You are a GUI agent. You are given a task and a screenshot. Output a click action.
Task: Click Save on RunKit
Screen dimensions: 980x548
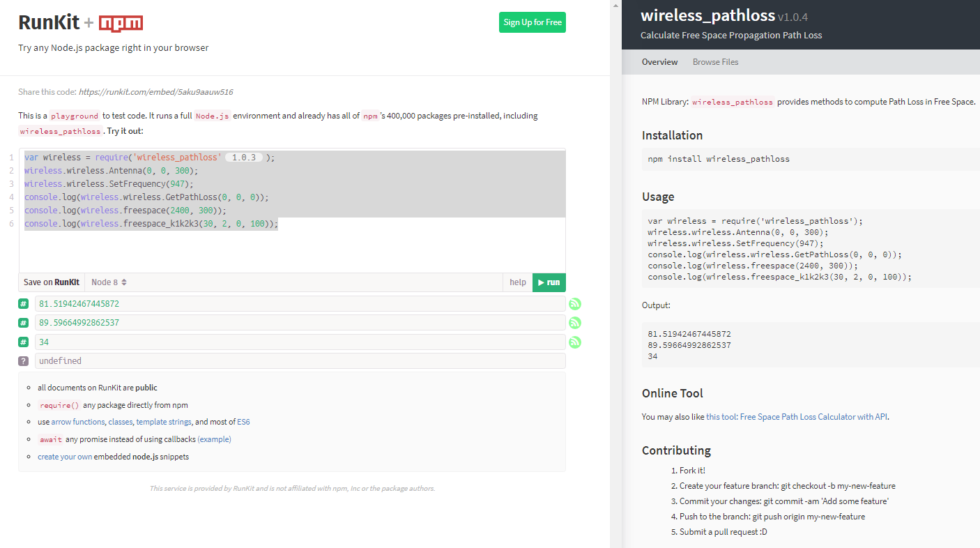coord(52,282)
